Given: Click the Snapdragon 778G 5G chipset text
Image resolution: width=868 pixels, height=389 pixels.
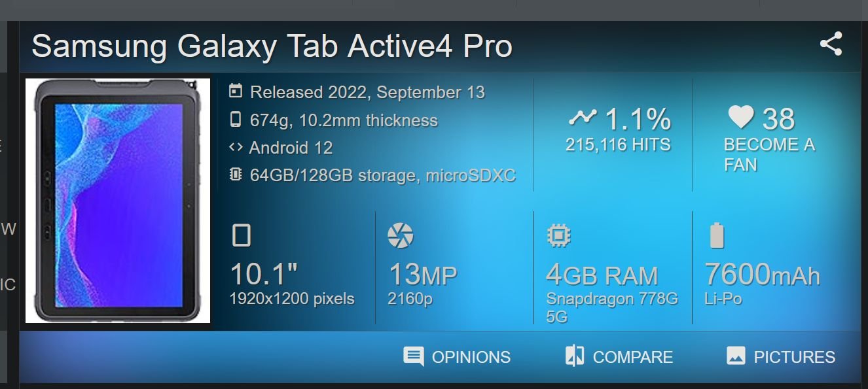Looking at the screenshot, I should [x=612, y=308].
